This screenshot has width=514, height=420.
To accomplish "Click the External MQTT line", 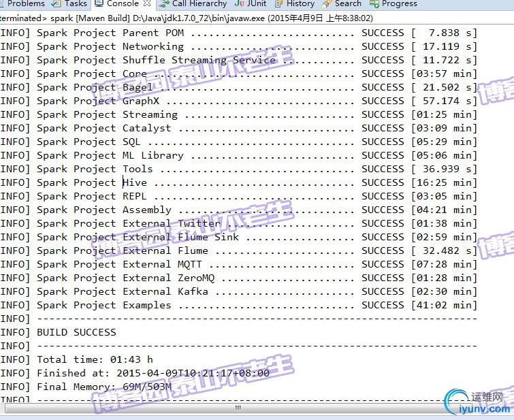I will (x=238, y=264).
